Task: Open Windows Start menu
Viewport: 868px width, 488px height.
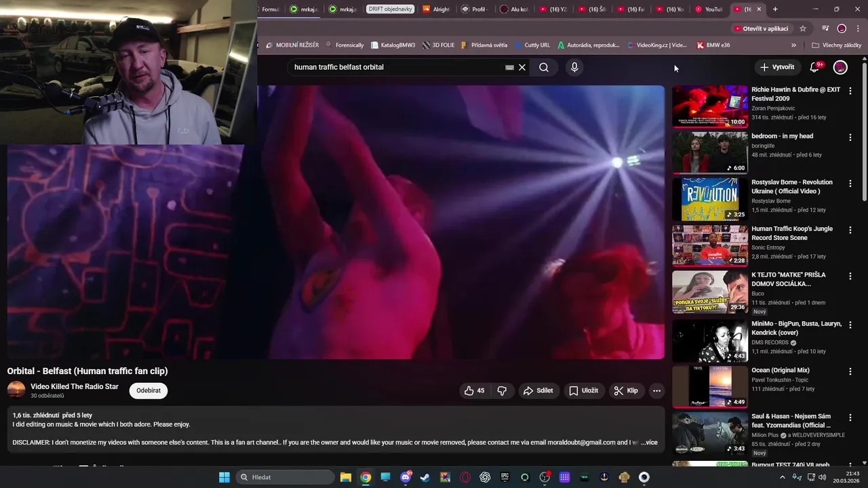Action: (224, 477)
